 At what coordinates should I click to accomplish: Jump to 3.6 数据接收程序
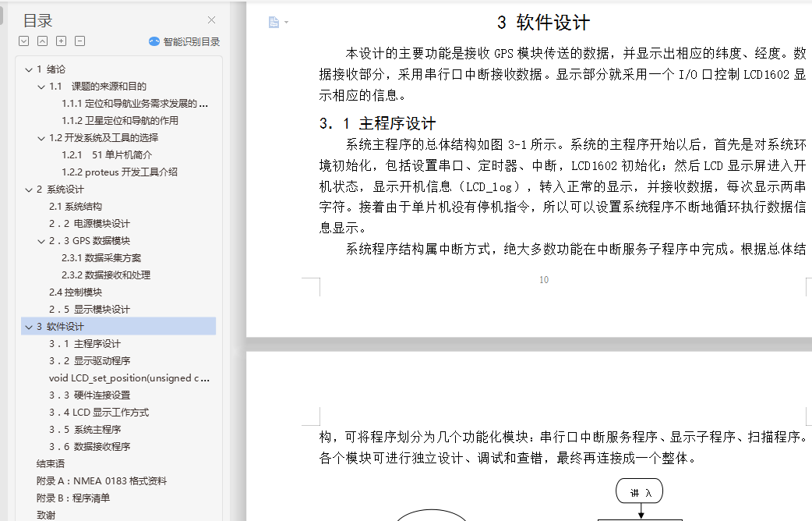coord(90,446)
